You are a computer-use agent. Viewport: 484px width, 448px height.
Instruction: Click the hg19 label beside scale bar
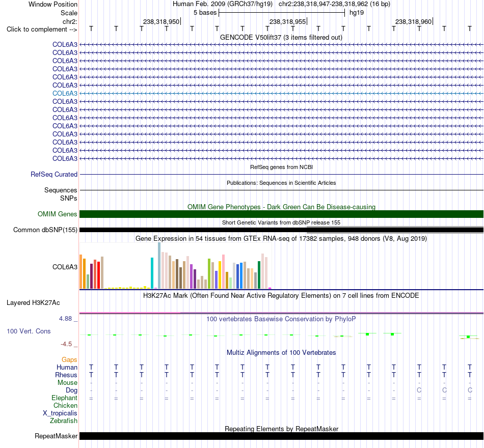pos(357,13)
